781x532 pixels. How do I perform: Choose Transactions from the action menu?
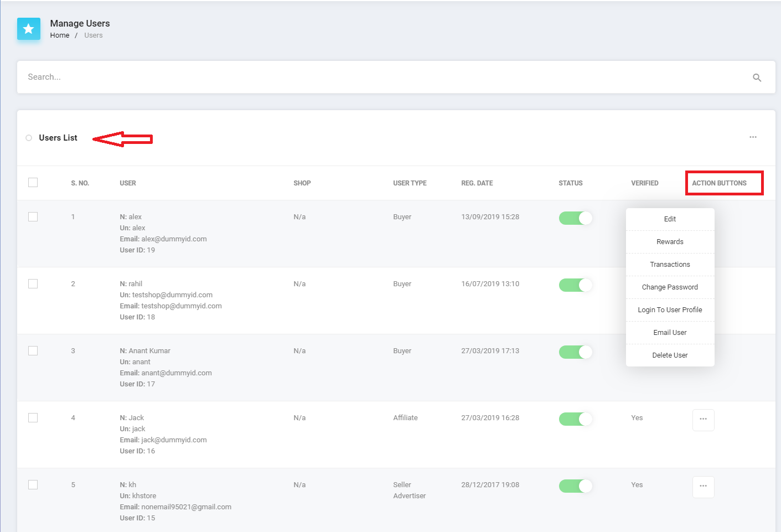click(670, 265)
